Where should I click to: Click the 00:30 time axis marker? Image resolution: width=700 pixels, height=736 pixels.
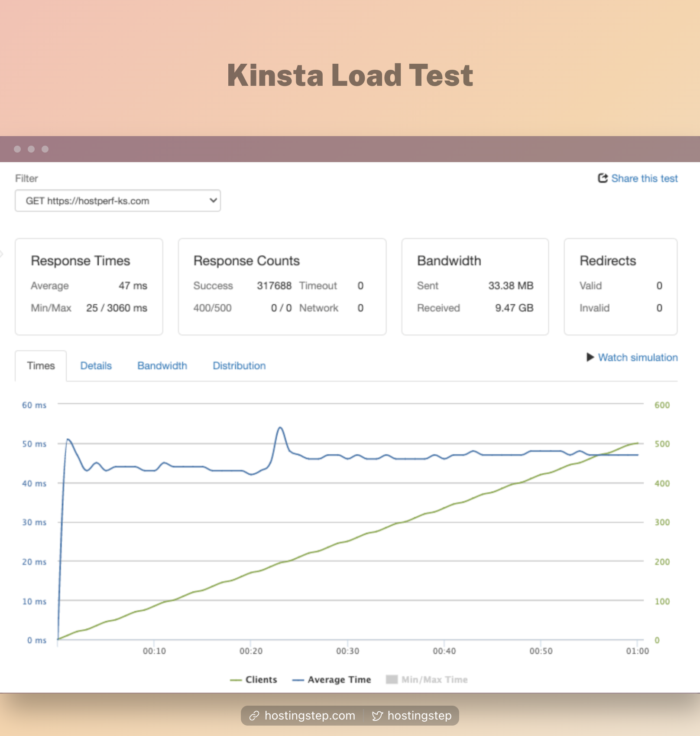(347, 651)
